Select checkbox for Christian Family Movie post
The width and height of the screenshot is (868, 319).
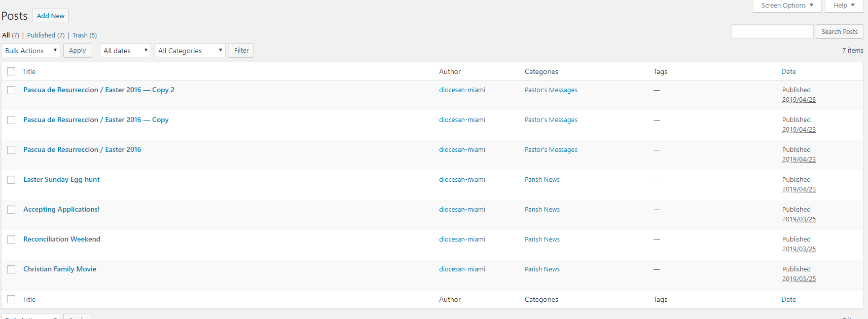pyautogui.click(x=11, y=269)
